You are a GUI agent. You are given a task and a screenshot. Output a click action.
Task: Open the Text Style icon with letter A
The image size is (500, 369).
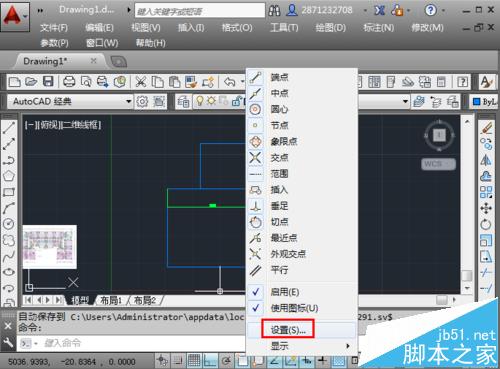click(487, 82)
